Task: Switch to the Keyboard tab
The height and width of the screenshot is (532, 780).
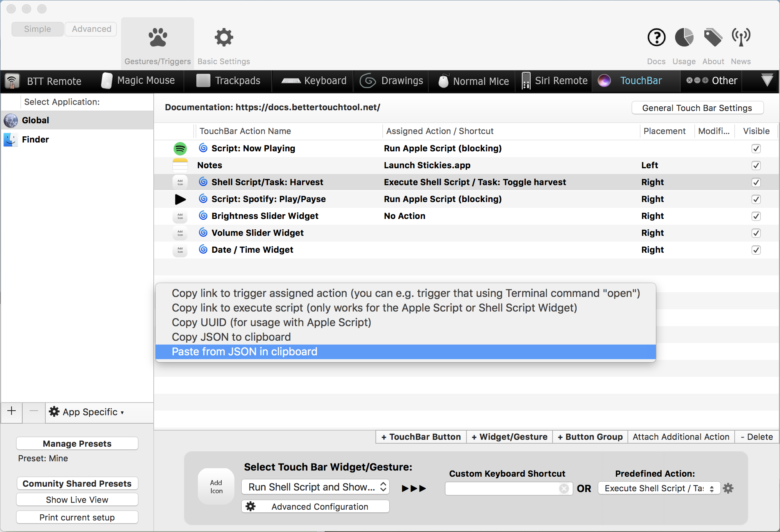Action: (314, 81)
